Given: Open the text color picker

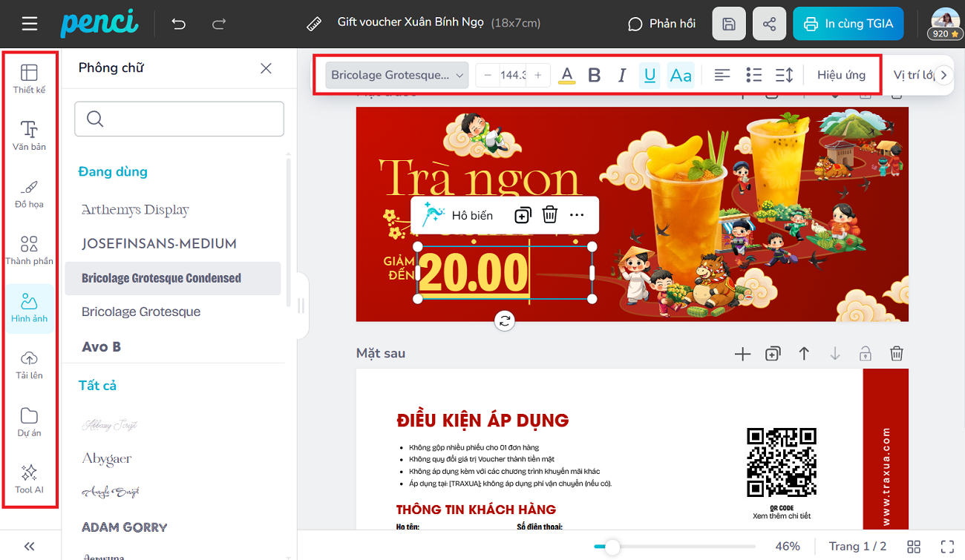Looking at the screenshot, I should click(x=567, y=75).
